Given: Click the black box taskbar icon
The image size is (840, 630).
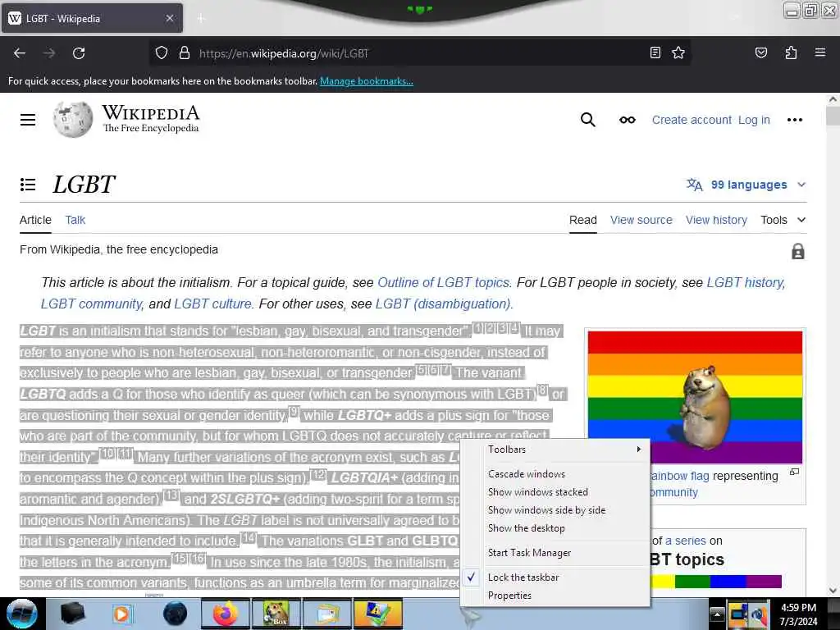Looking at the screenshot, I should tap(72, 614).
